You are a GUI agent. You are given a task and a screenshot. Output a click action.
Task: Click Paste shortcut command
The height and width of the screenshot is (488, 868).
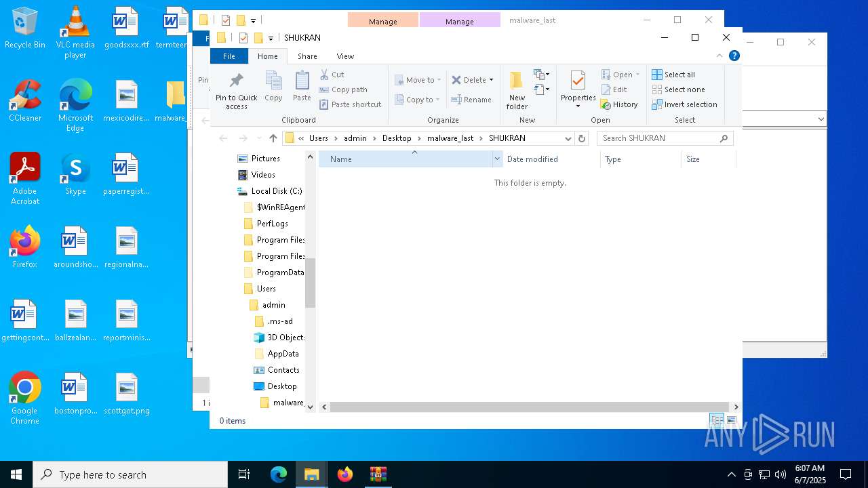(x=350, y=104)
